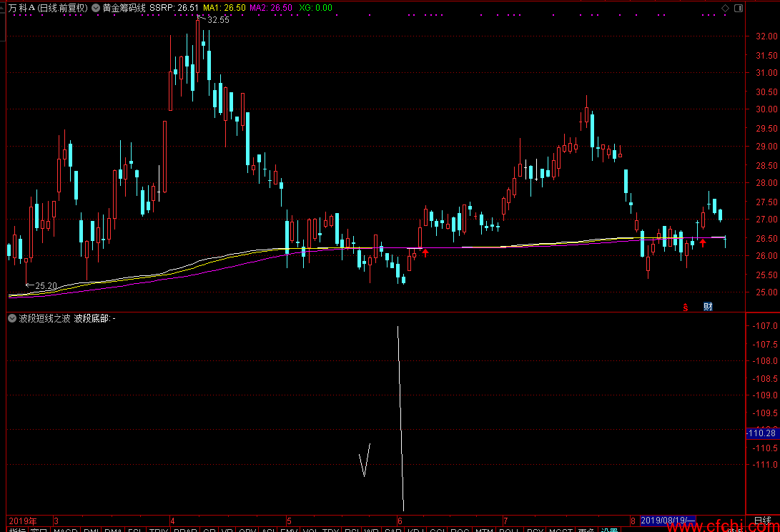Switch to the KDJ indicator tab
Image resolution: width=780 pixels, height=532 pixels.
(x=415, y=530)
